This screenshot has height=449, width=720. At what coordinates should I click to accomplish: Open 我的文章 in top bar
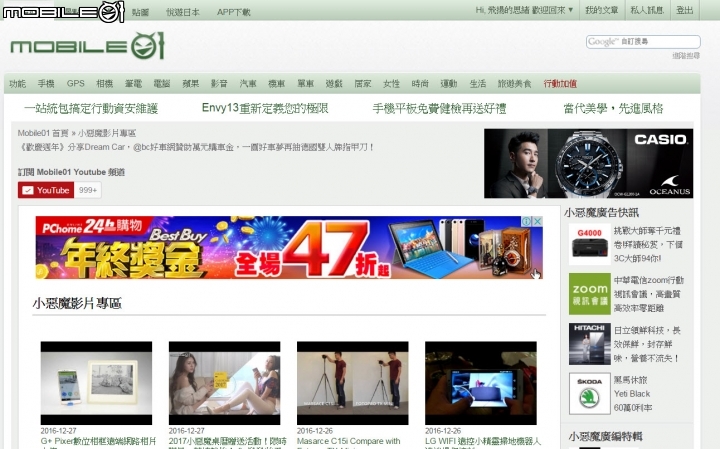coord(602,10)
